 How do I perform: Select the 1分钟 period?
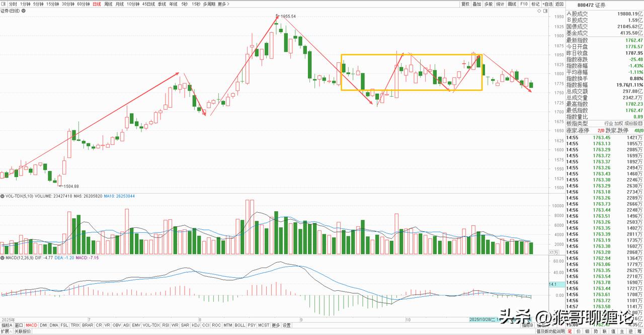25,4
